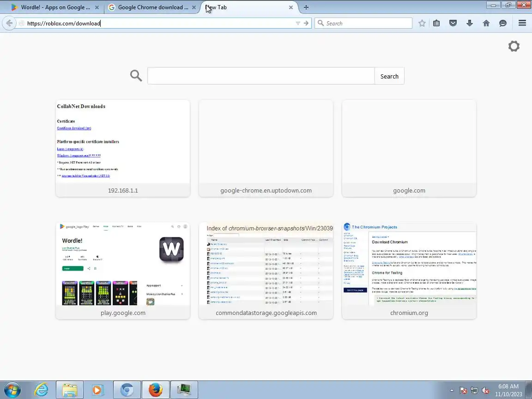Open the google-chrome.en.uptodown.com tile
Screen dimensions: 532x399
coord(266,148)
